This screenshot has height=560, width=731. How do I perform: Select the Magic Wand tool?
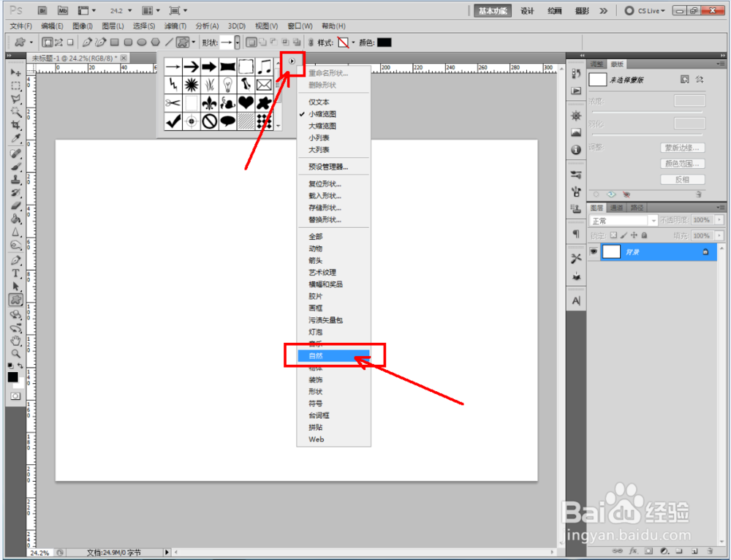coord(15,112)
